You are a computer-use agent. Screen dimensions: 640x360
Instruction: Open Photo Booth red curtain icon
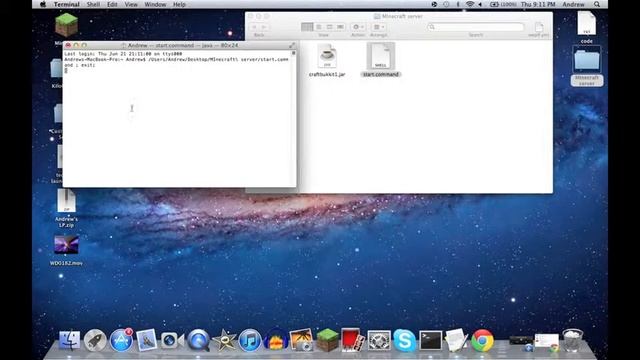tap(352, 340)
